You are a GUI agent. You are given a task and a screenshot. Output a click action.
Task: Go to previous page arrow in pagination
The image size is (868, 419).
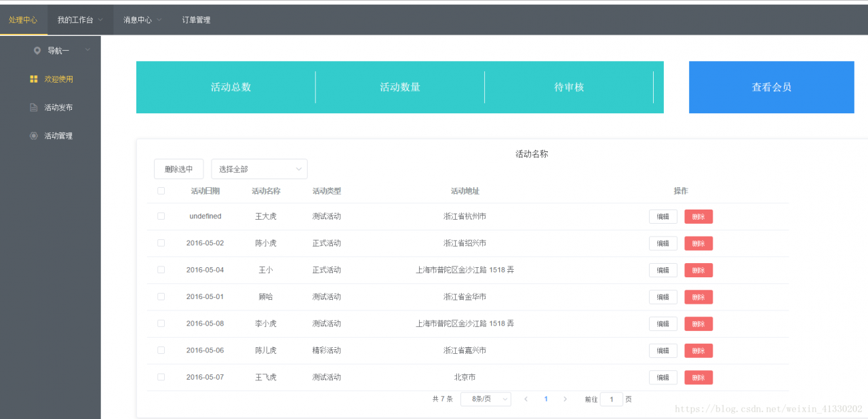point(526,399)
